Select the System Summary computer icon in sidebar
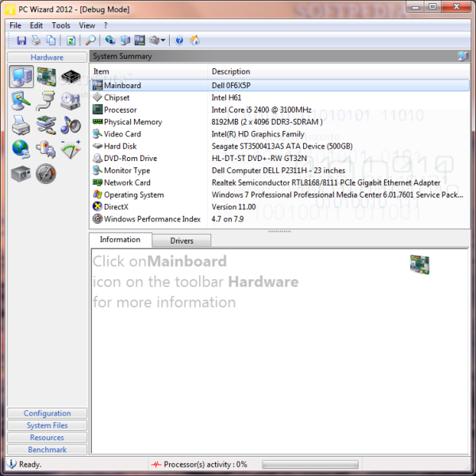476x476 pixels. click(x=21, y=77)
